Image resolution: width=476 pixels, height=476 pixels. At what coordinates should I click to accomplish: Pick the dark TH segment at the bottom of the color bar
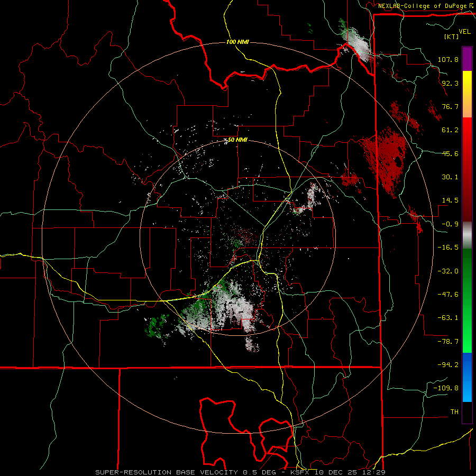pyautogui.click(x=467, y=412)
